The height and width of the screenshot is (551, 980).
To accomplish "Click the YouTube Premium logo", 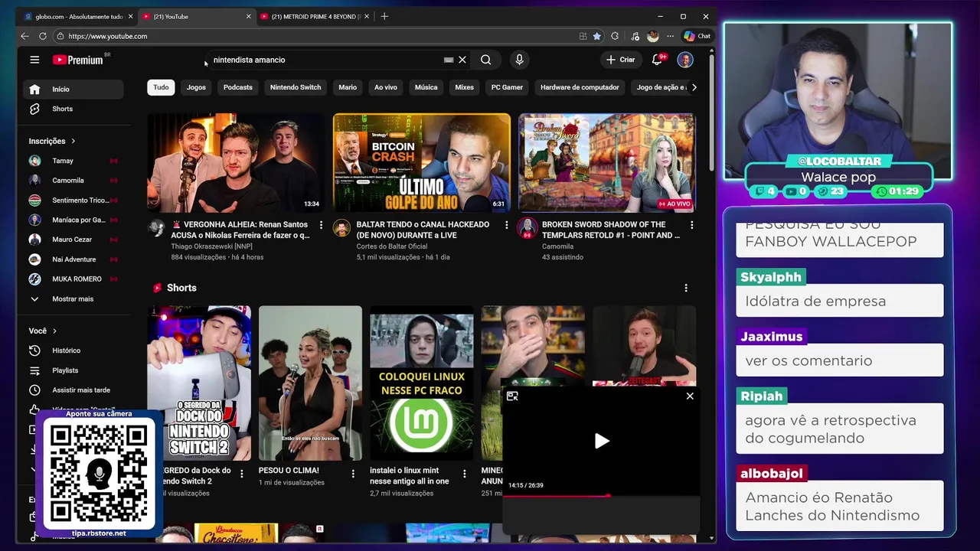I will click(78, 60).
